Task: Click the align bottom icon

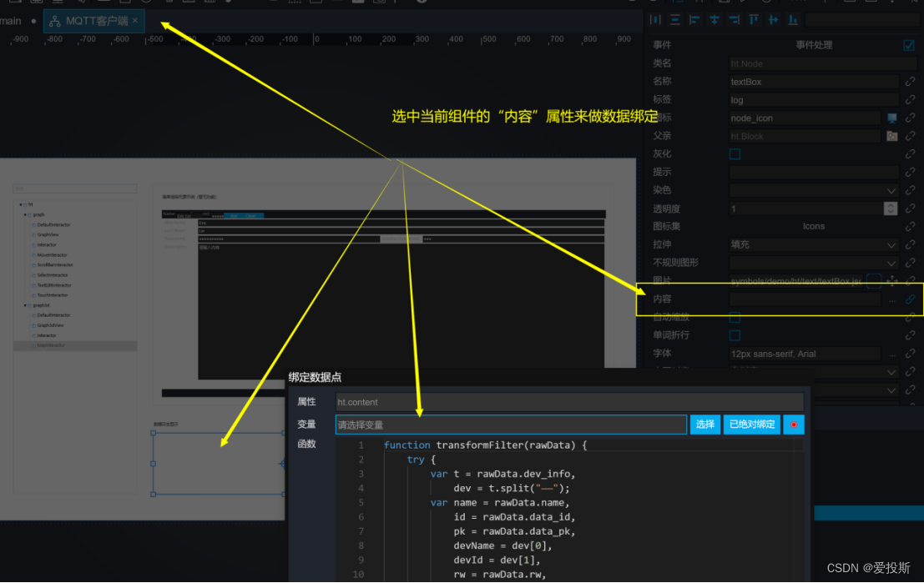Action: [793, 18]
